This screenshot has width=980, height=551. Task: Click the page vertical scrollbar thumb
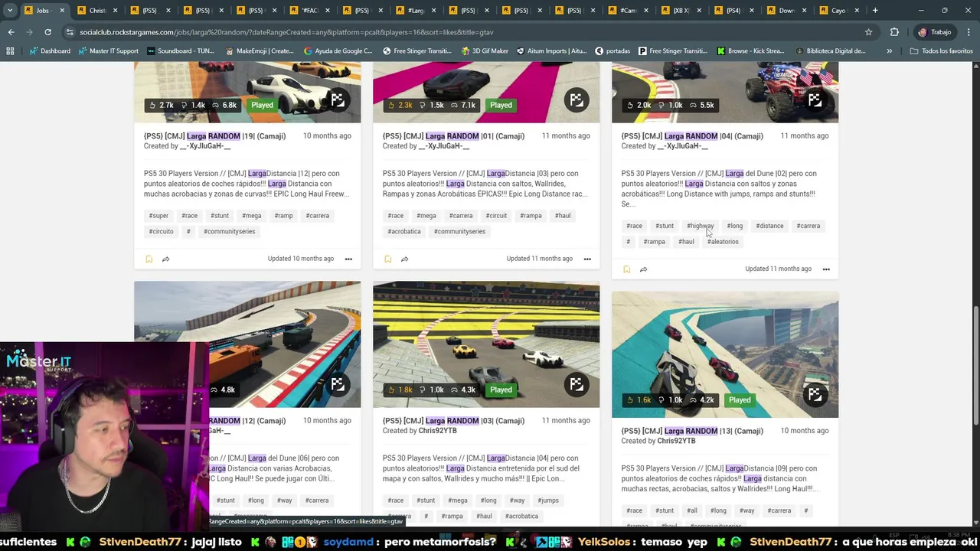(975, 366)
